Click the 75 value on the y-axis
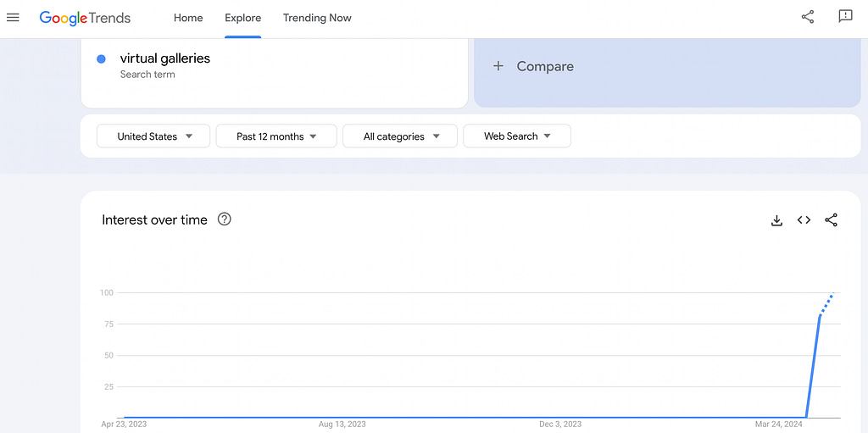The width and height of the screenshot is (868, 433). pyautogui.click(x=108, y=324)
